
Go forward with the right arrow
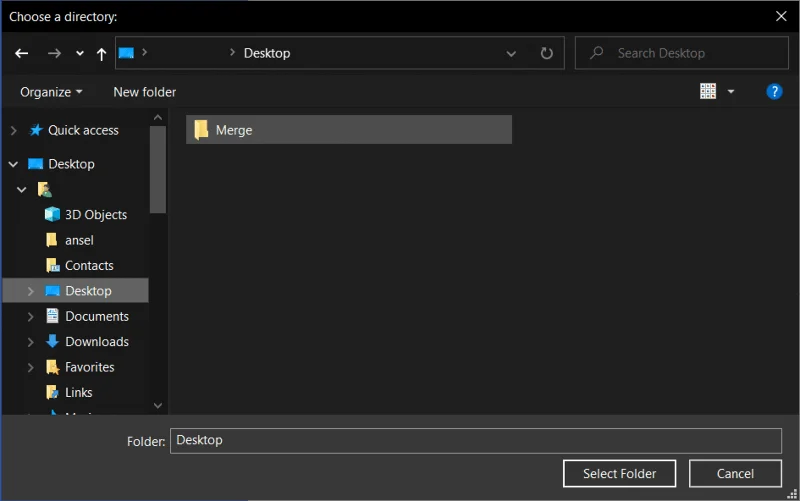[54, 53]
